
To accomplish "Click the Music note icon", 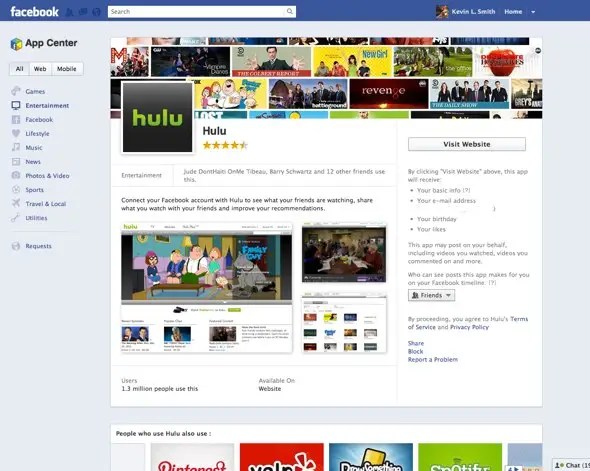I will [16, 147].
